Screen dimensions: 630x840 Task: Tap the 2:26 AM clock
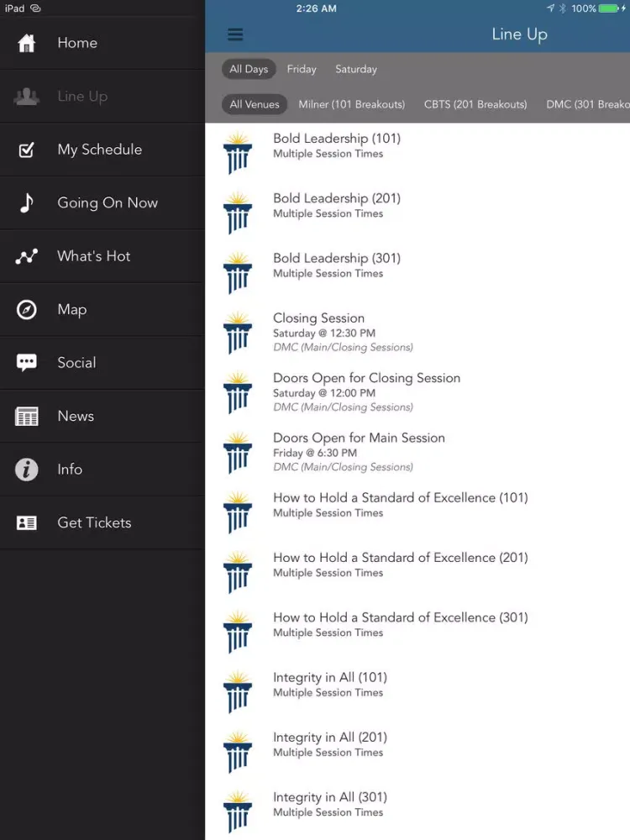tap(316, 8)
